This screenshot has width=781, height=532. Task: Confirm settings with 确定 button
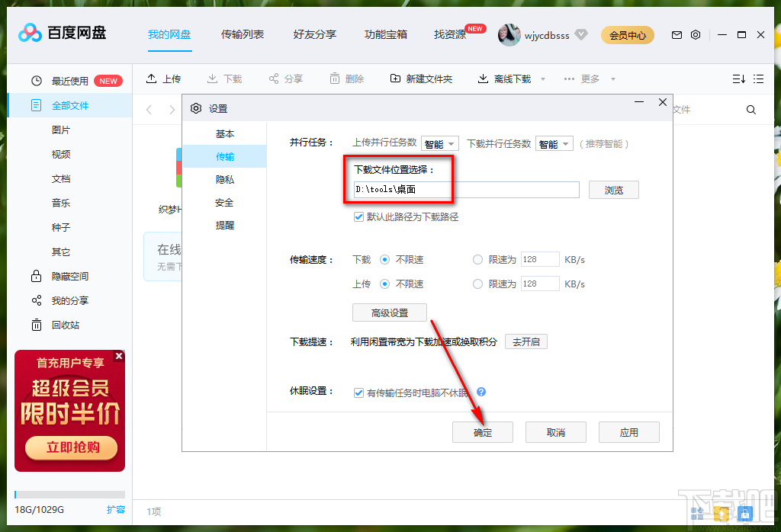(483, 432)
